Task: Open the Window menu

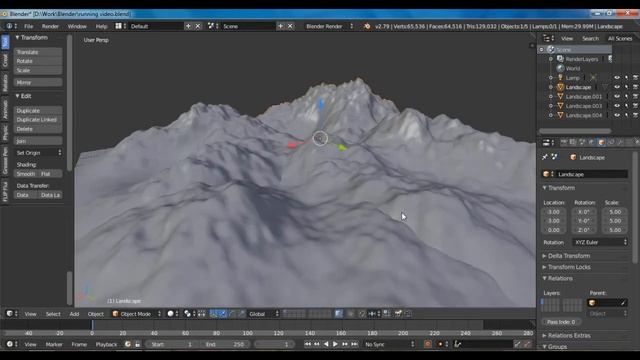Action: [x=77, y=26]
